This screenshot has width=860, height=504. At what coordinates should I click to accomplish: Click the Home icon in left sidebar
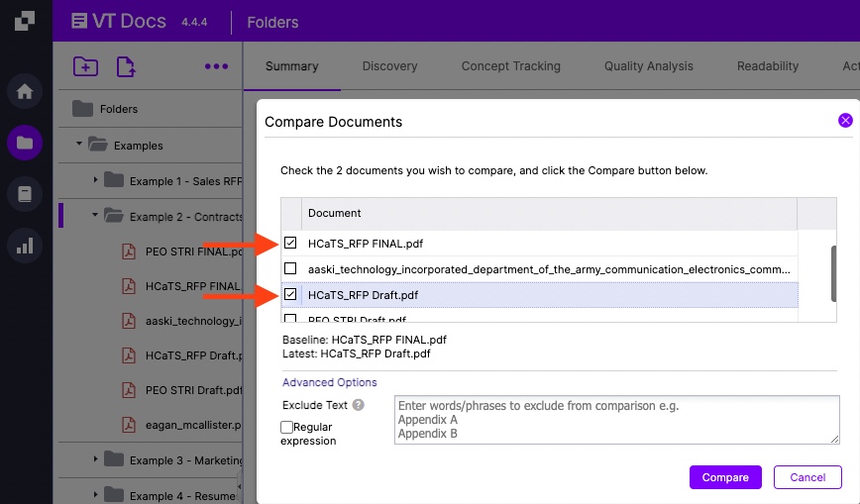tap(25, 92)
